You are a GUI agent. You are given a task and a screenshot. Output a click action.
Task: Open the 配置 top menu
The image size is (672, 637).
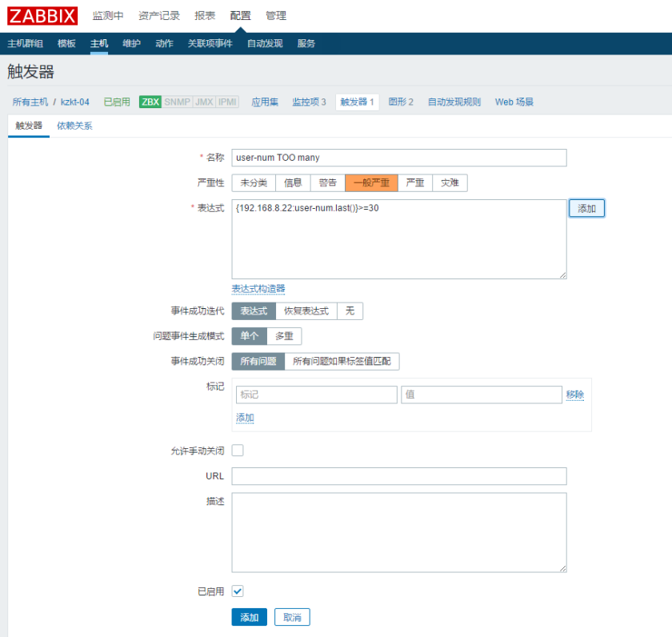tap(240, 16)
